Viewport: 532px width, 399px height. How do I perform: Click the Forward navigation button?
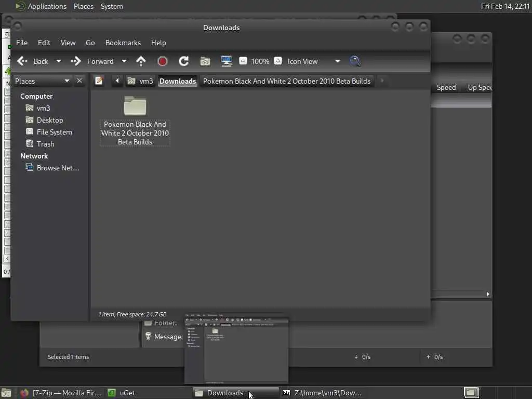click(x=92, y=61)
